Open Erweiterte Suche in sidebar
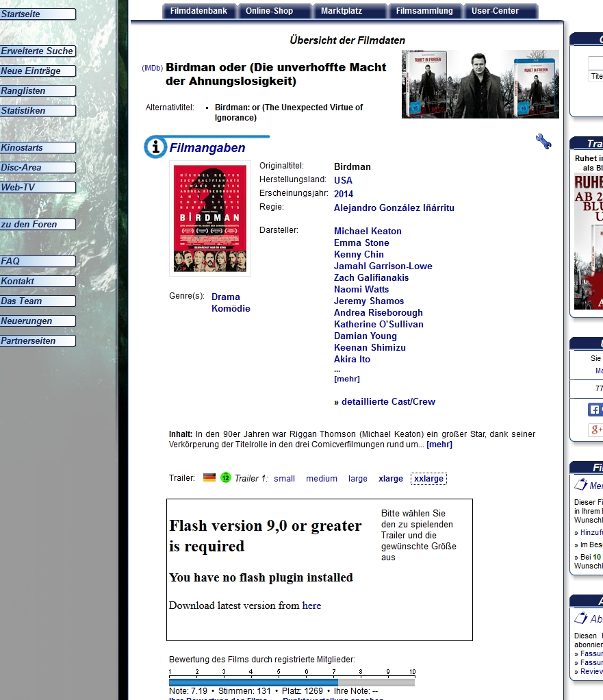 38,51
